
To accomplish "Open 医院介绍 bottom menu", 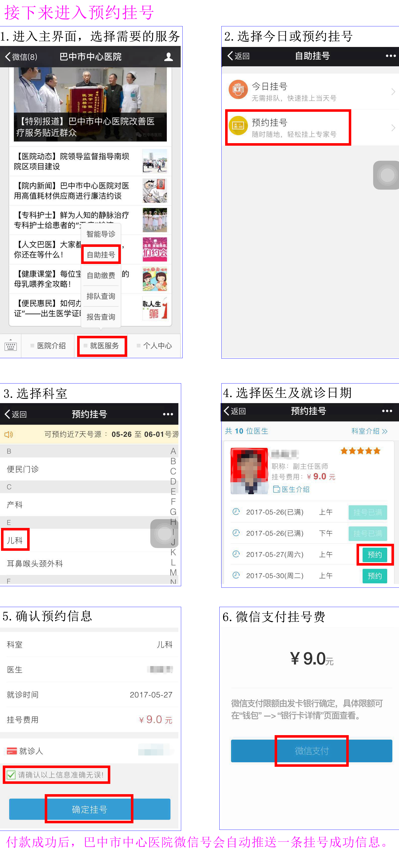I will tap(48, 346).
